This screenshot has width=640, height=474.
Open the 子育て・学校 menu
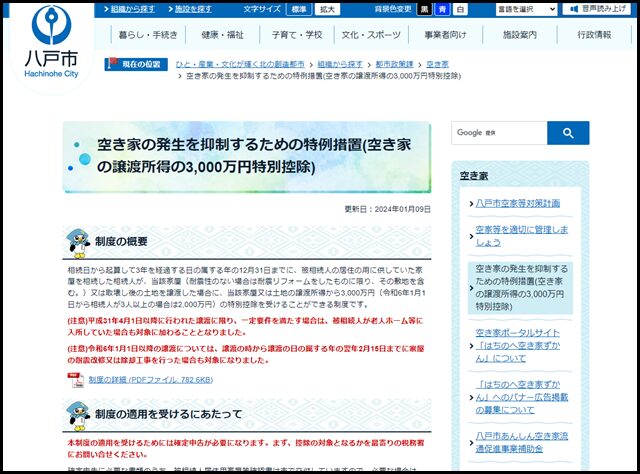(x=297, y=35)
